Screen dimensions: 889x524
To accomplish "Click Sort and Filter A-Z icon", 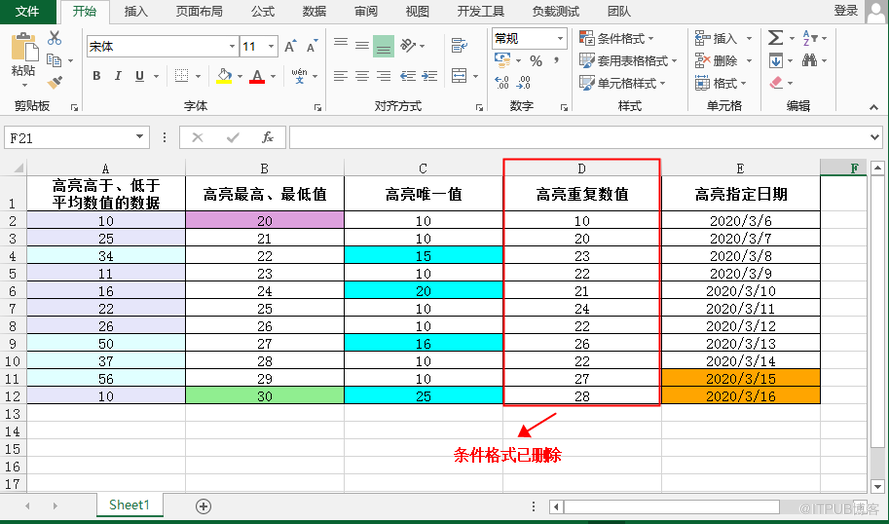I will click(811, 38).
